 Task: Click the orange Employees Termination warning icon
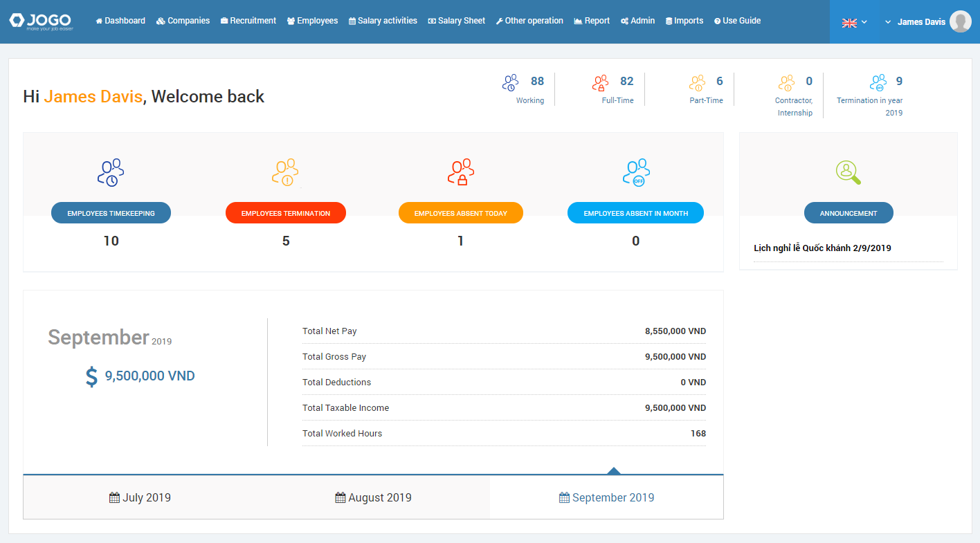[x=285, y=173]
